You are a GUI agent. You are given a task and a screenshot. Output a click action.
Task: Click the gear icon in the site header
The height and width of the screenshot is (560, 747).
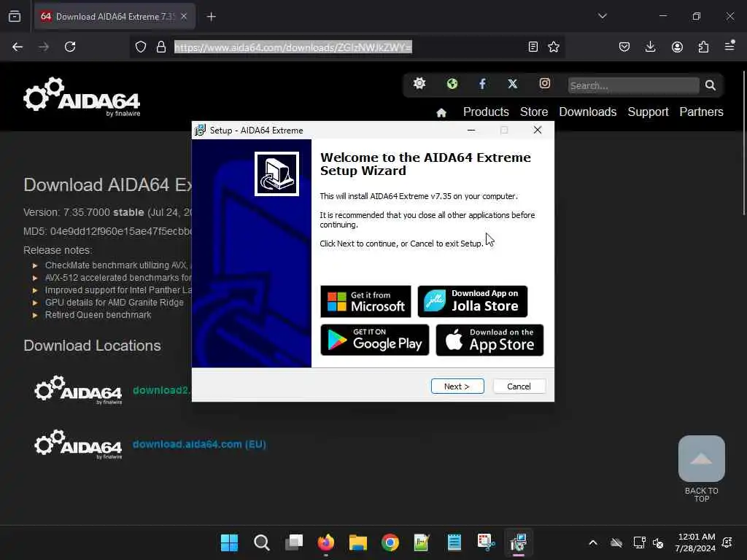(419, 83)
